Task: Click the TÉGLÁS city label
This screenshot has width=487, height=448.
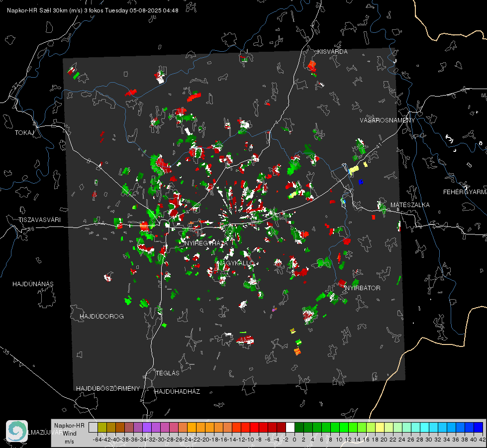Action: (x=168, y=373)
